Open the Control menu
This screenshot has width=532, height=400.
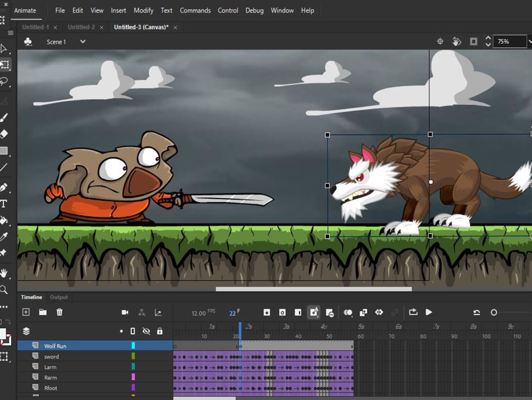(x=228, y=11)
